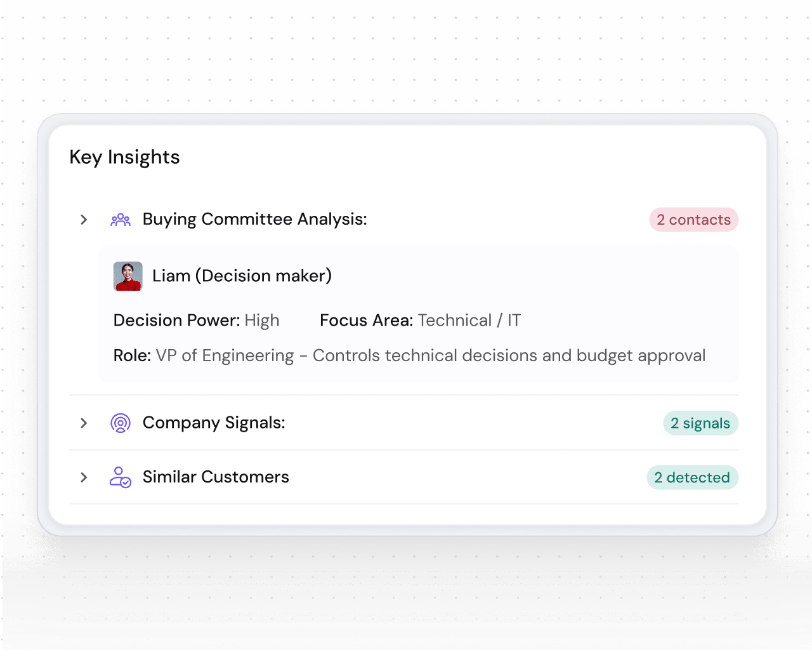Click the 2 signals badge
The width and height of the screenshot is (812, 650).
700,423
